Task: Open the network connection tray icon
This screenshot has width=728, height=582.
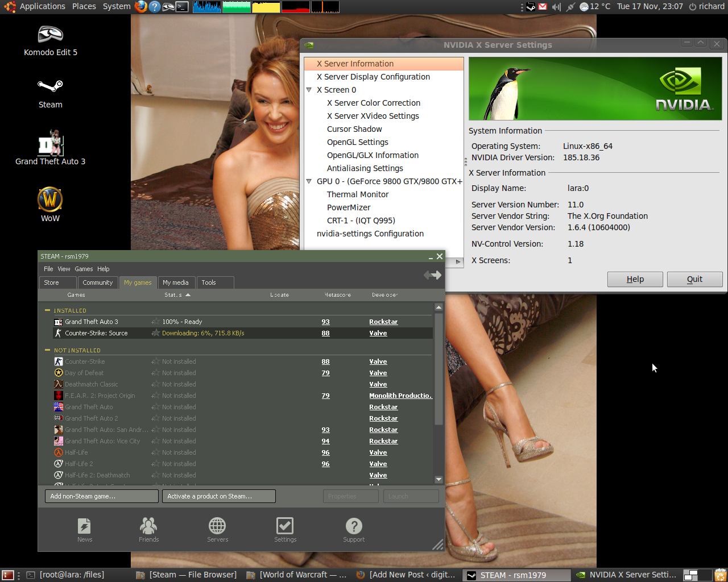Action: 570,6
